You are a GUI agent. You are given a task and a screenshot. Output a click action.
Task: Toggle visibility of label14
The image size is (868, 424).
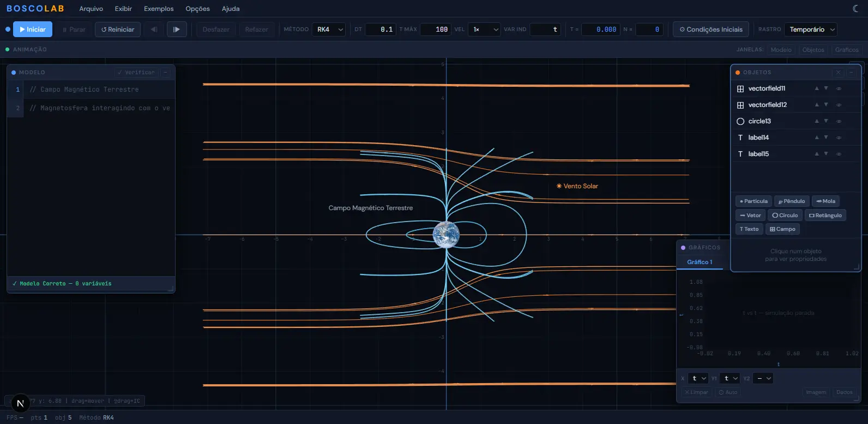tap(839, 138)
